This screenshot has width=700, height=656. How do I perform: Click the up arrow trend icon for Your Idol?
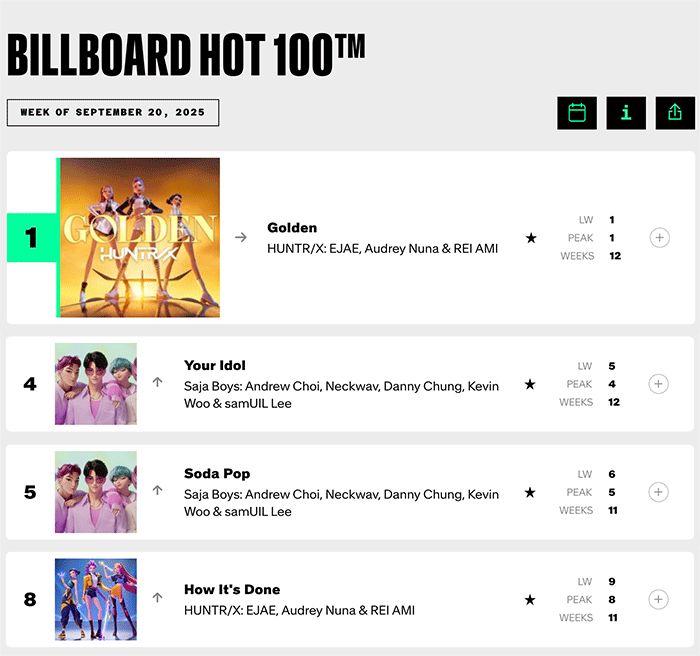[x=157, y=382]
